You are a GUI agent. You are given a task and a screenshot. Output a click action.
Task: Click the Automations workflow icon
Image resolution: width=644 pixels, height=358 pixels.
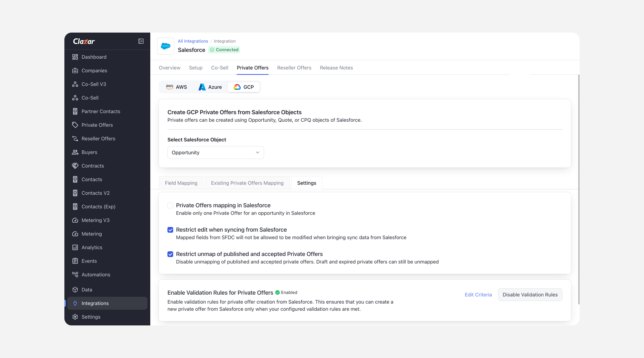tap(75, 275)
